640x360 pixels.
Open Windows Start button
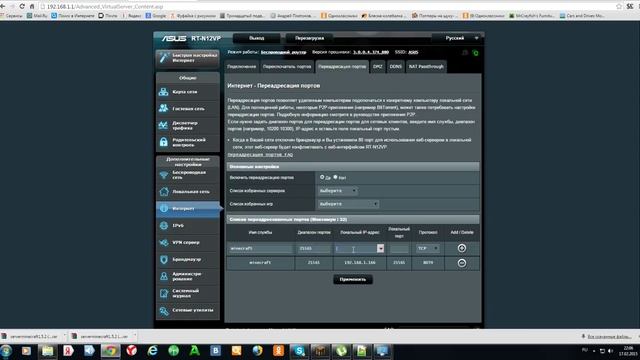[x=6, y=351]
